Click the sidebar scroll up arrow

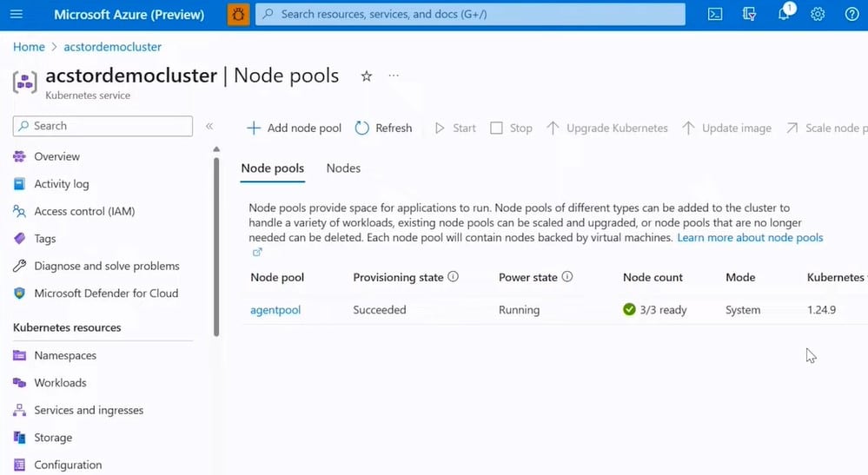click(x=216, y=149)
